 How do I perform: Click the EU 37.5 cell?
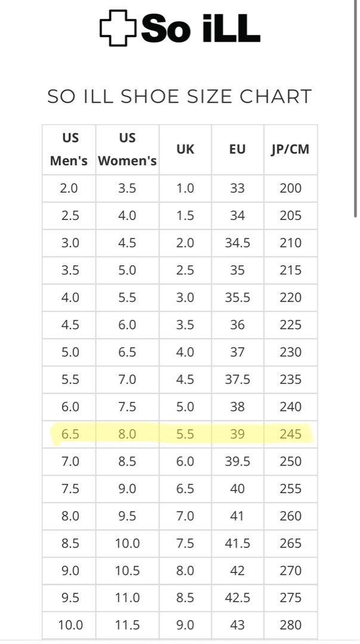(x=238, y=379)
